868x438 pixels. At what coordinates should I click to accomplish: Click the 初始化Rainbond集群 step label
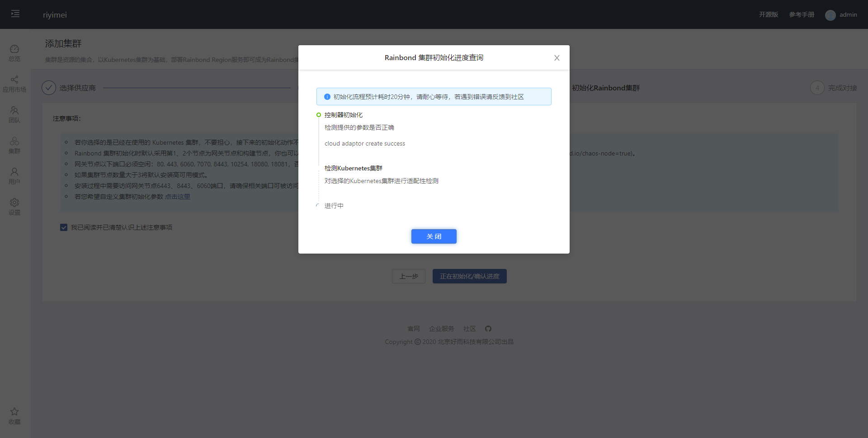point(606,88)
